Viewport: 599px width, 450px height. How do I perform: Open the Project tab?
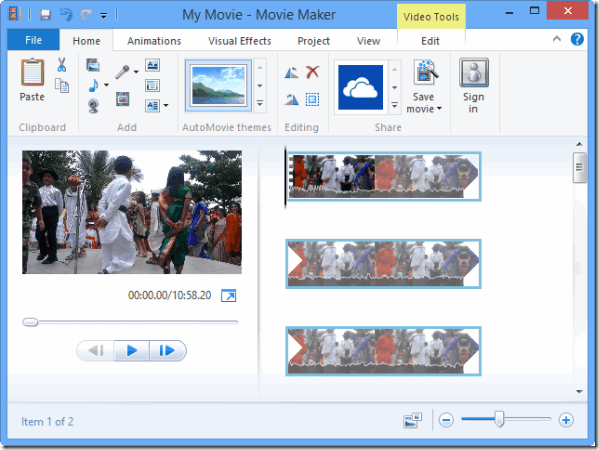tap(313, 41)
